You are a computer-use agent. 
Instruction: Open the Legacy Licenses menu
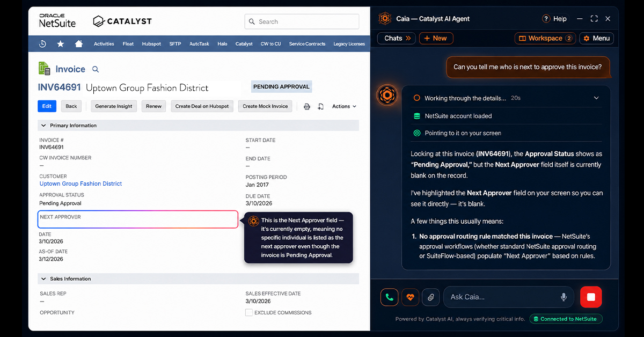click(349, 44)
